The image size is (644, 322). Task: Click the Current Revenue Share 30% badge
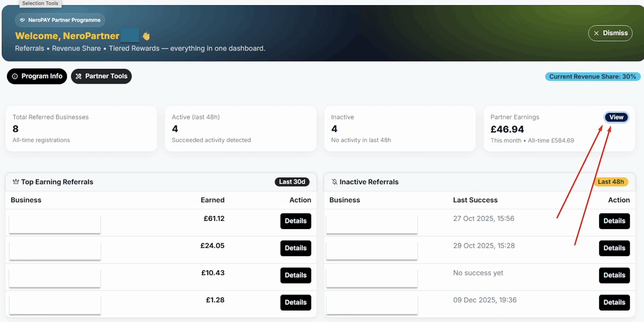pyautogui.click(x=592, y=77)
